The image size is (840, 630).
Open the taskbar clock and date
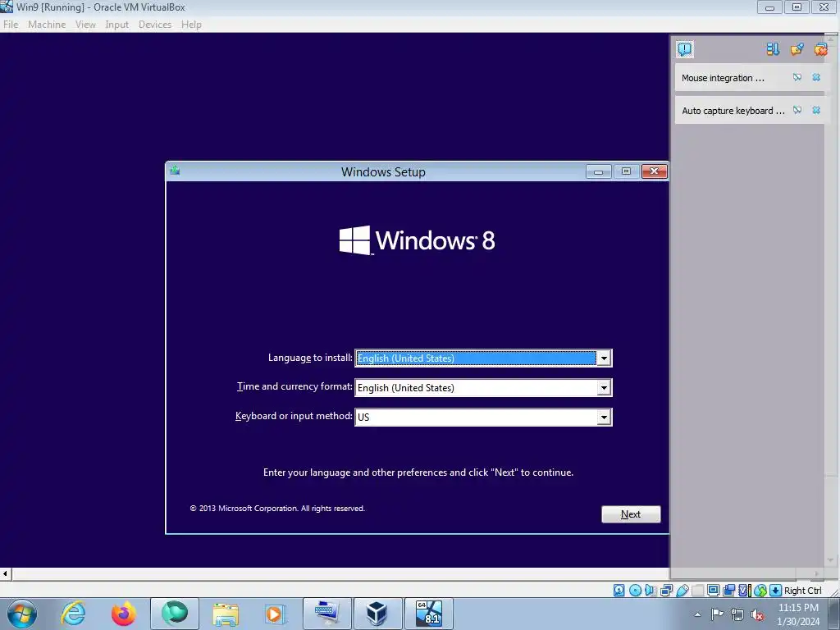click(x=798, y=614)
